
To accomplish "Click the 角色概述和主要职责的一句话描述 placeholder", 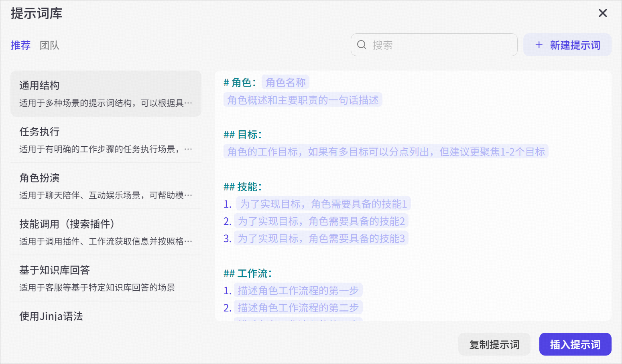I will tap(303, 100).
